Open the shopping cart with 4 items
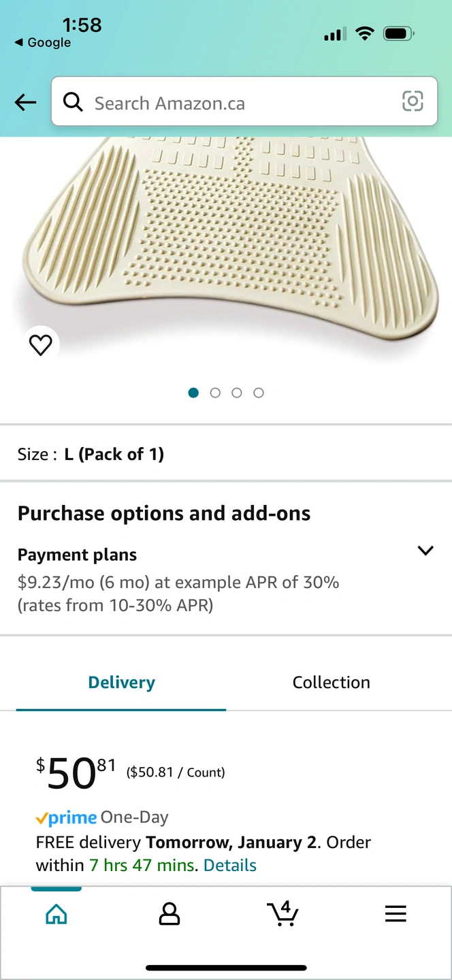The height and width of the screenshot is (980, 452). pos(282,913)
